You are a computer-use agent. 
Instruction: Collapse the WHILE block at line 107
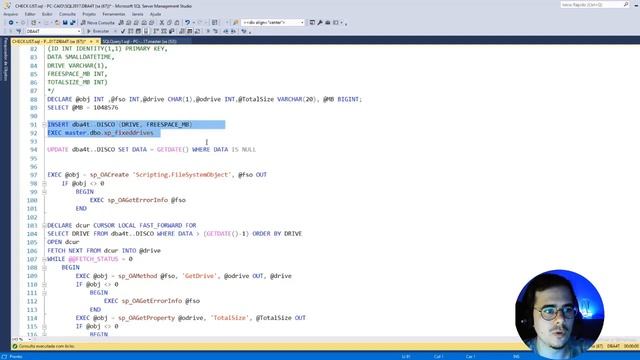(44, 259)
